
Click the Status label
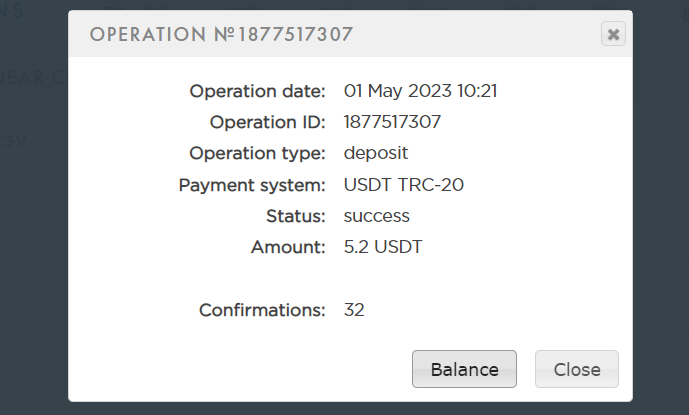[x=298, y=215]
